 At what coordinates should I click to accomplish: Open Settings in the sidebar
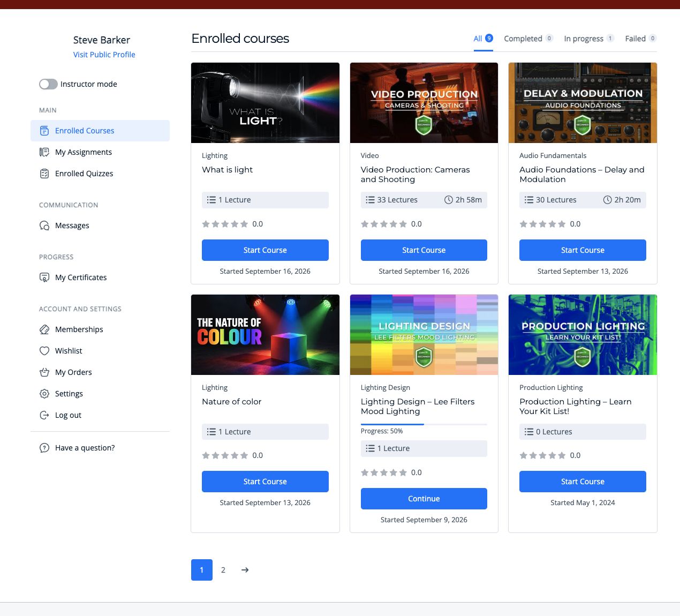pyautogui.click(x=100, y=394)
